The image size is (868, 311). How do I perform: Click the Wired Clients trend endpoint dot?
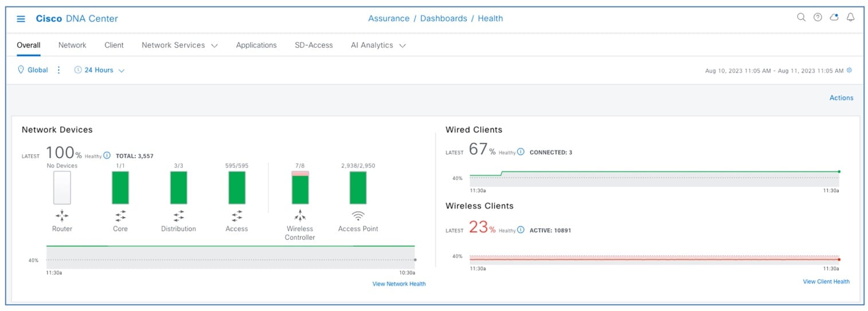(839, 172)
